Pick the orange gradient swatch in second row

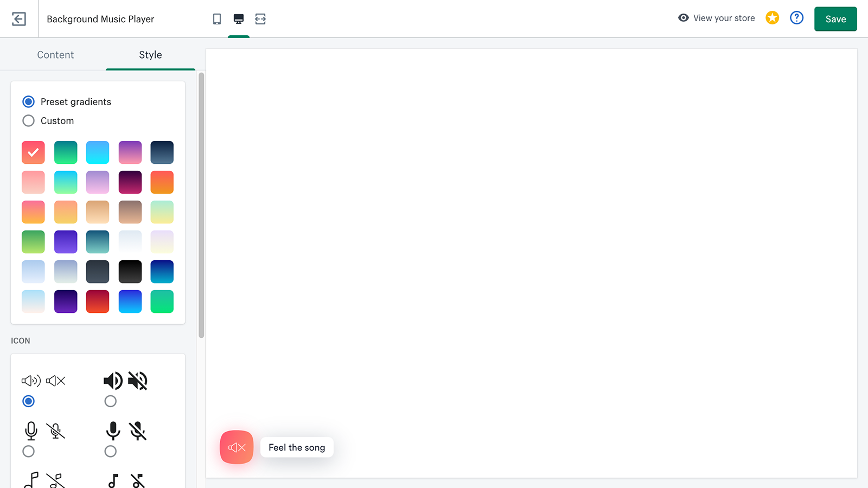tap(162, 182)
